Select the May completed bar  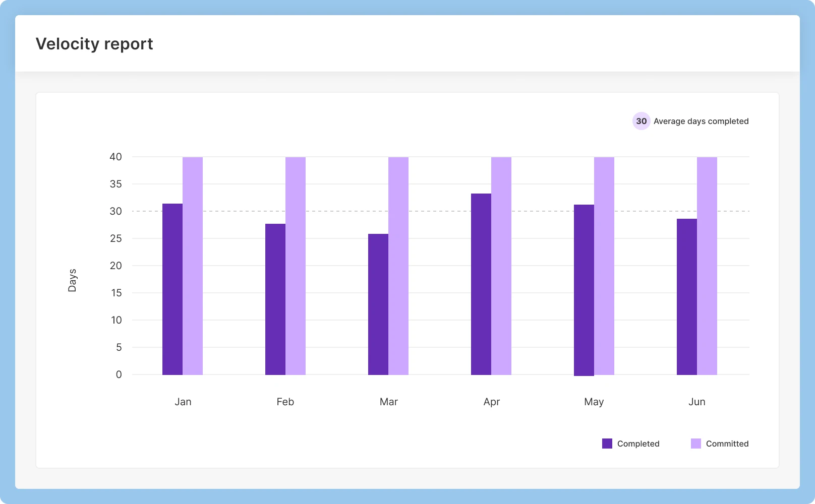click(x=584, y=290)
